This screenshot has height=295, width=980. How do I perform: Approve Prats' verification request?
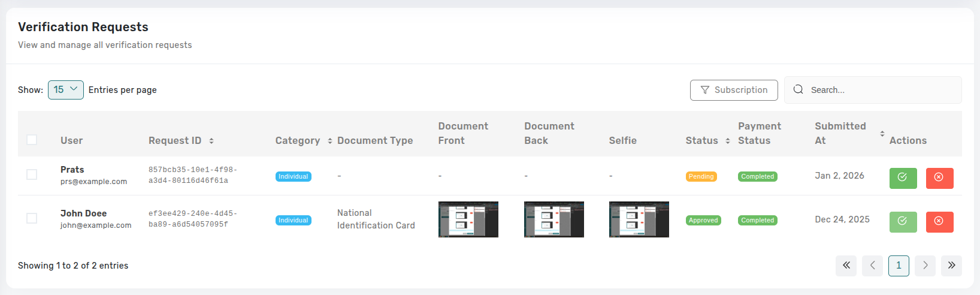(903, 178)
